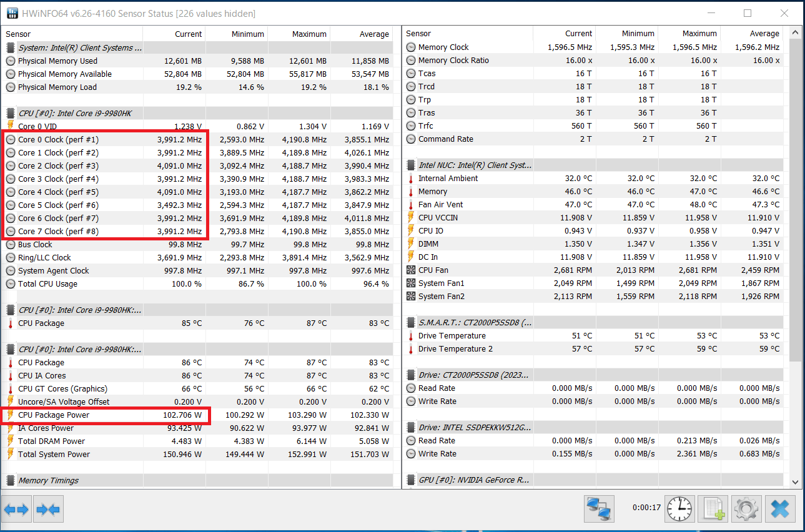Click chip icon beside System: Intel(R) Client Systems
This screenshot has width=805, height=532.
(11, 48)
